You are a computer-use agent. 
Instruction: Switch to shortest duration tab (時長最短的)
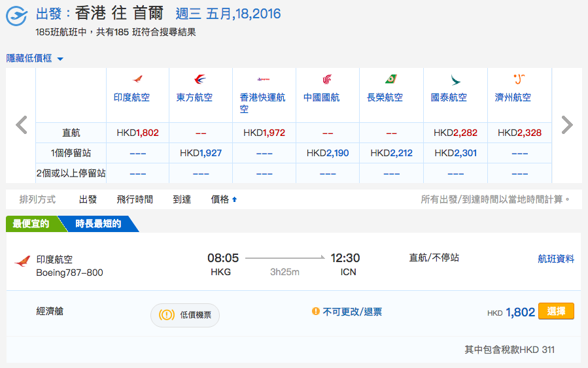pos(98,224)
